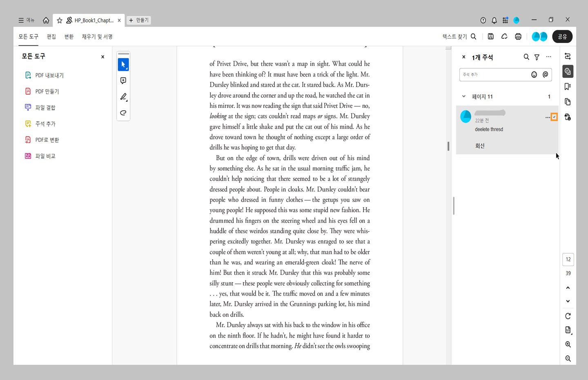Create a new tab with 만들기
The height and width of the screenshot is (380, 588).
point(138,20)
